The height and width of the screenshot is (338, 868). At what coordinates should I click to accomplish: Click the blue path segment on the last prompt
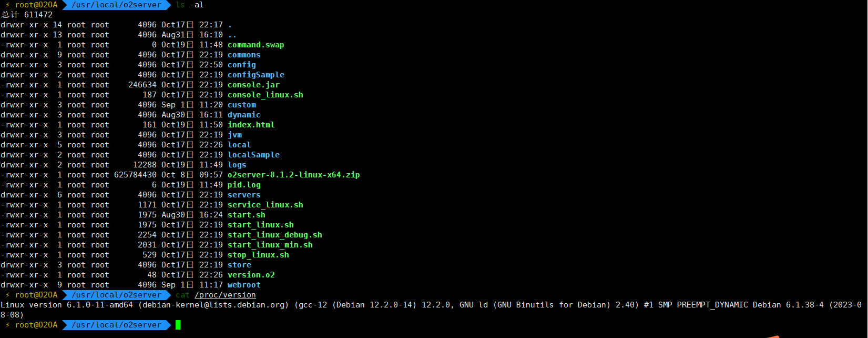pyautogui.click(x=117, y=325)
